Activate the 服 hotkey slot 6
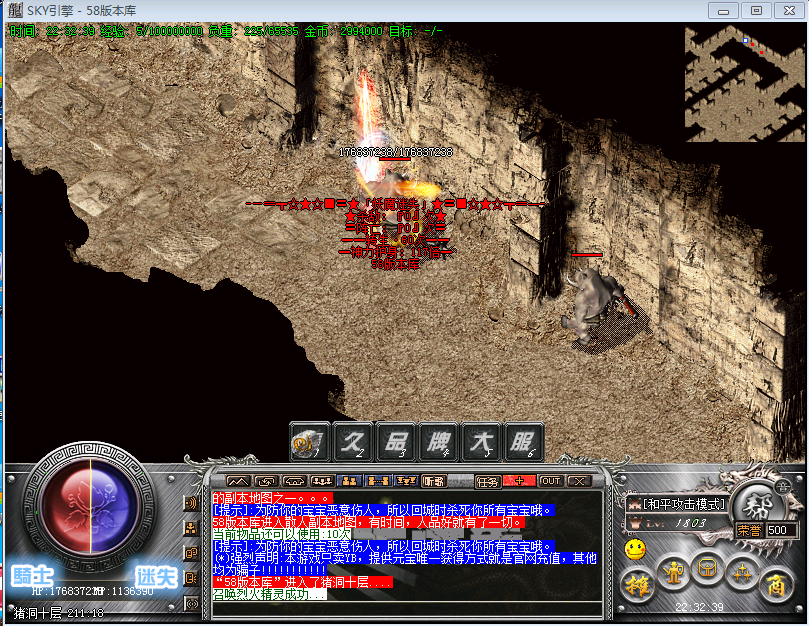Image resolution: width=809 pixels, height=626 pixels. [x=524, y=441]
